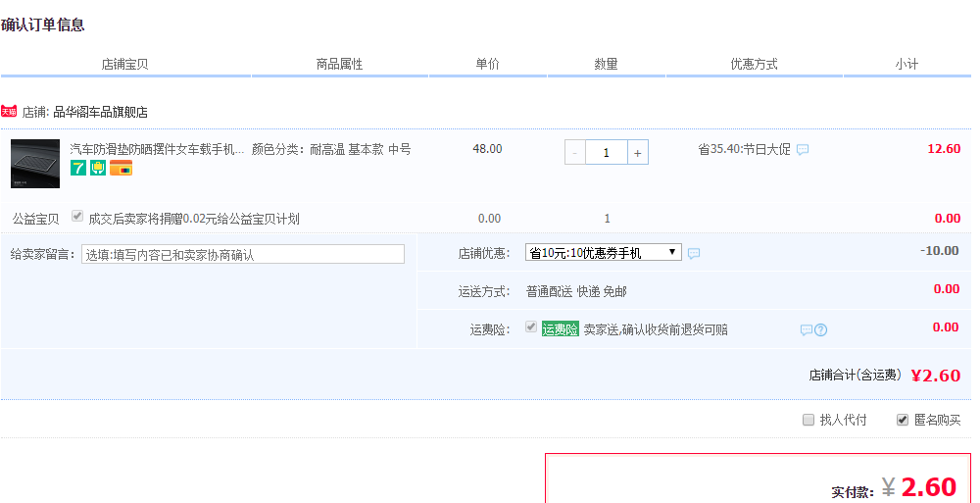980x503 pixels.
Task: Click the 商品属性 column header
Action: [x=339, y=64]
